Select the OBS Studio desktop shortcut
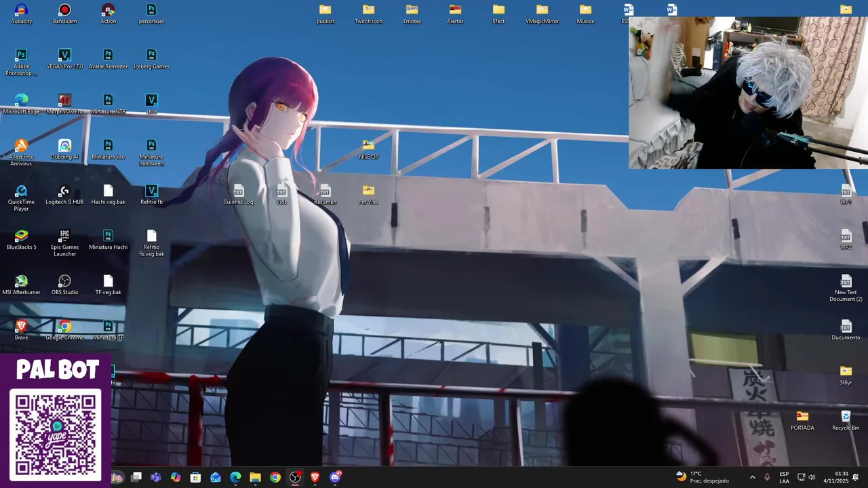 click(x=64, y=285)
